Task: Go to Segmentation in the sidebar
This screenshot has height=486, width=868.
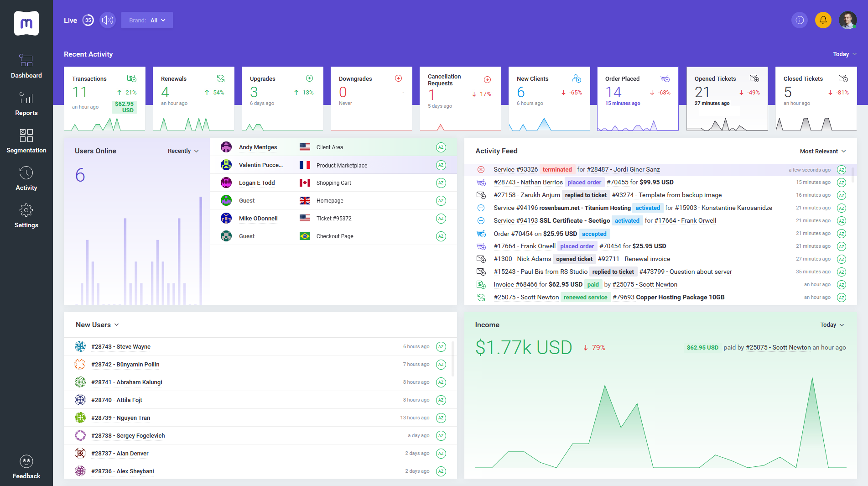Action: click(26, 141)
